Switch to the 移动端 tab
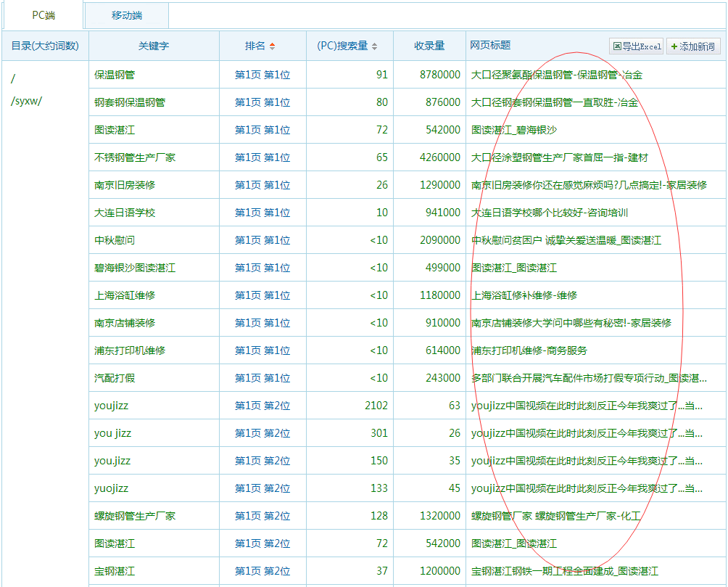 127,15
